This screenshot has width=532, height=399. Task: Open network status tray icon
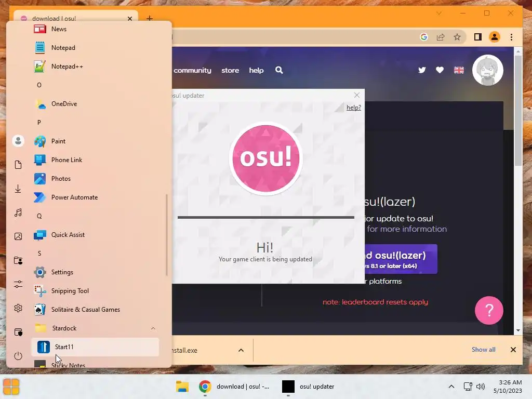[x=468, y=387]
